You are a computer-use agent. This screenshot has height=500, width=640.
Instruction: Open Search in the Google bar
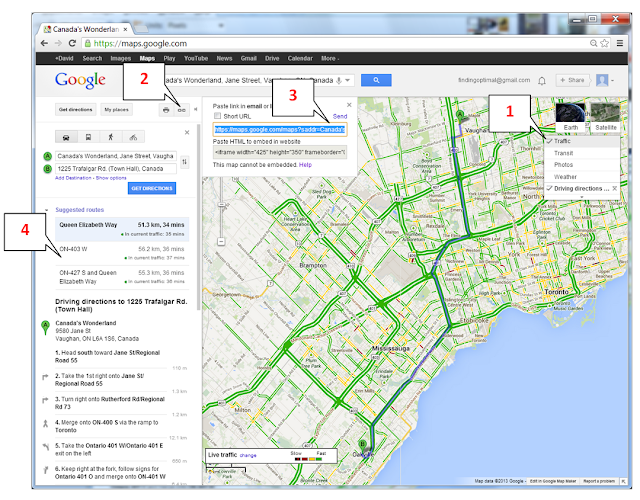tap(92, 58)
